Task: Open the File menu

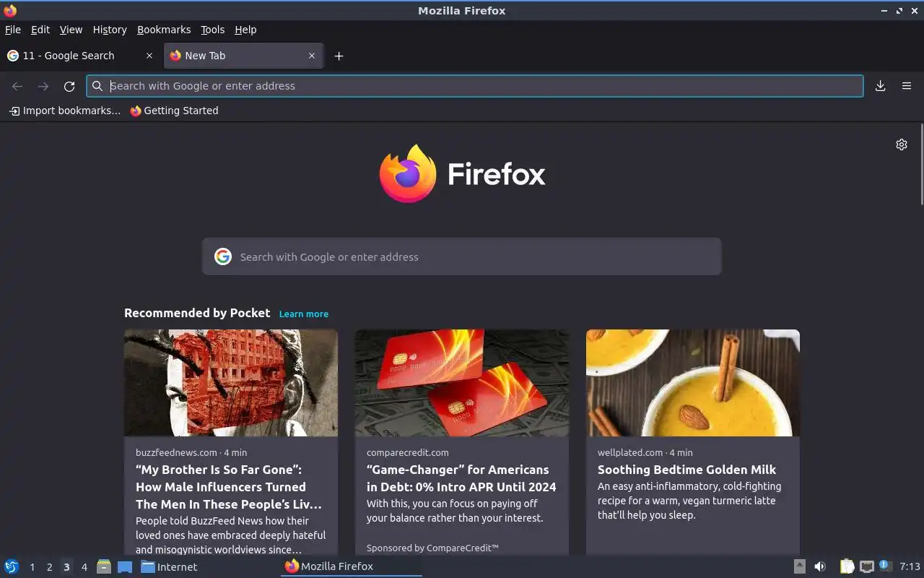Action: [x=13, y=30]
